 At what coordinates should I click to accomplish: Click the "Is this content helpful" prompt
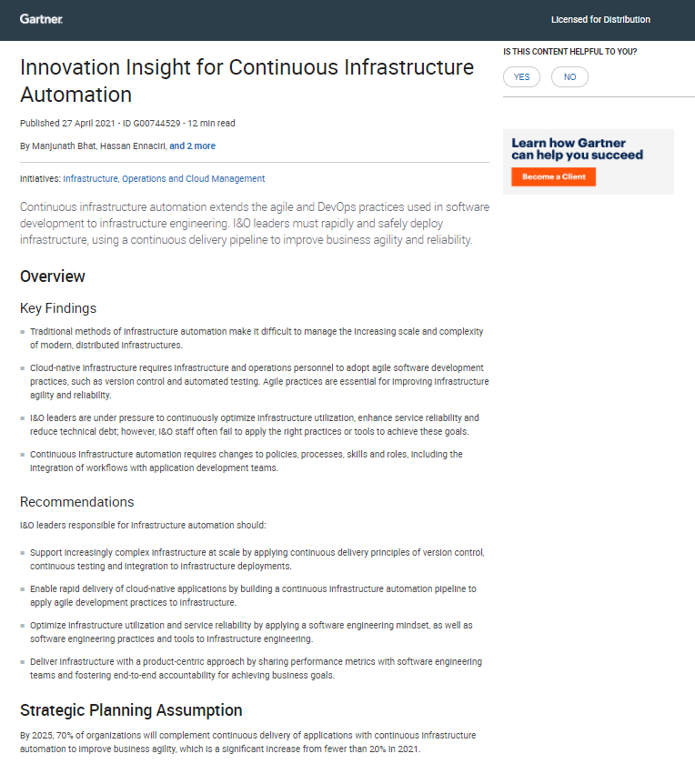(569, 52)
